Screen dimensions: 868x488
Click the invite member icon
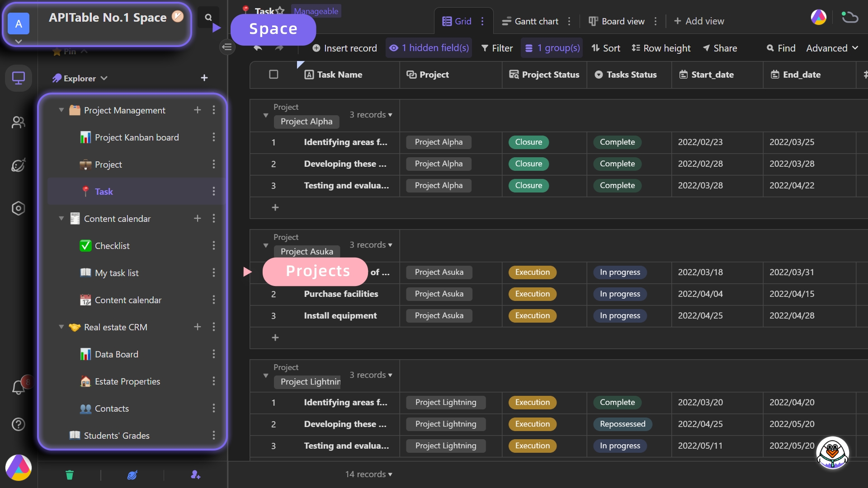pyautogui.click(x=195, y=474)
